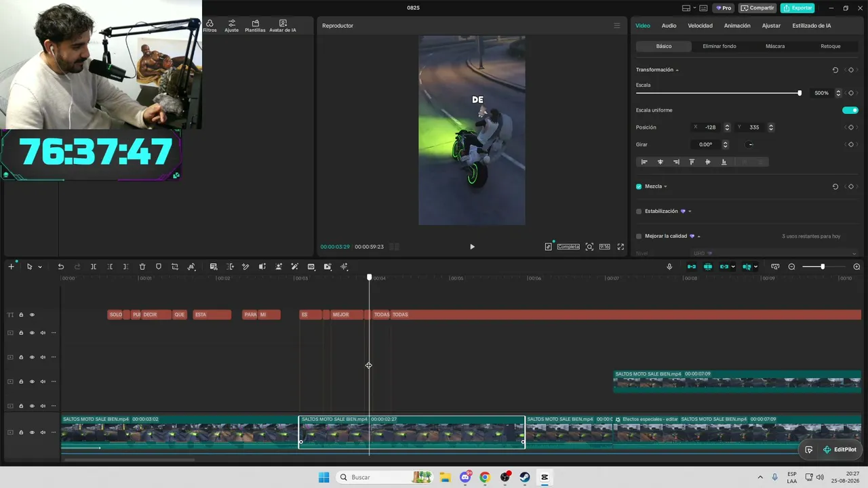
Task: Add keyframe for Escala
Action: click(x=851, y=93)
